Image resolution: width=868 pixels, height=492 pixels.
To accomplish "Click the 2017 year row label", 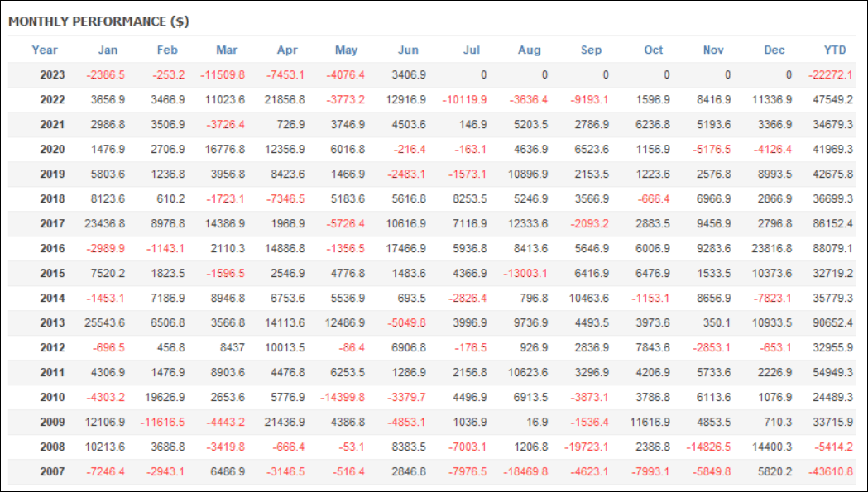I will point(52,223).
